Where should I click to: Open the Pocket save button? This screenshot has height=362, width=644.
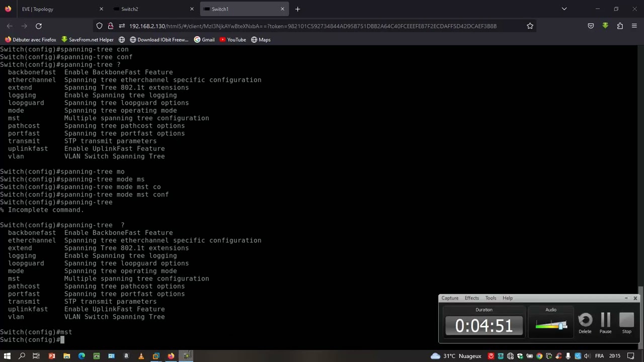[x=591, y=26]
